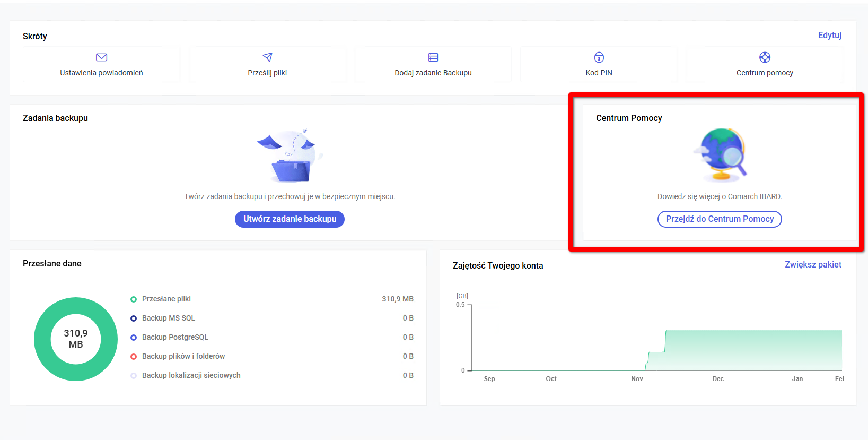Open the Zwiększ pakiet link

(x=813, y=265)
